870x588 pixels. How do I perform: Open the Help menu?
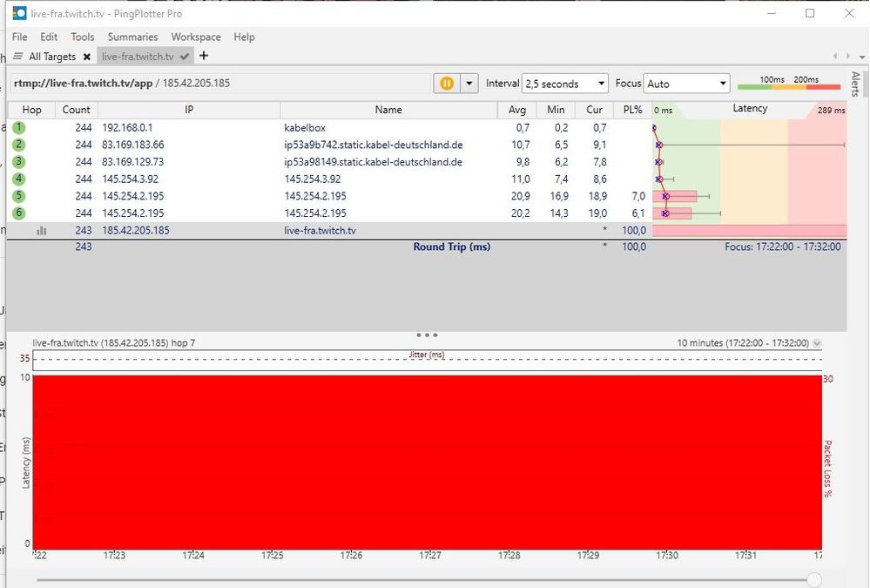(x=244, y=37)
